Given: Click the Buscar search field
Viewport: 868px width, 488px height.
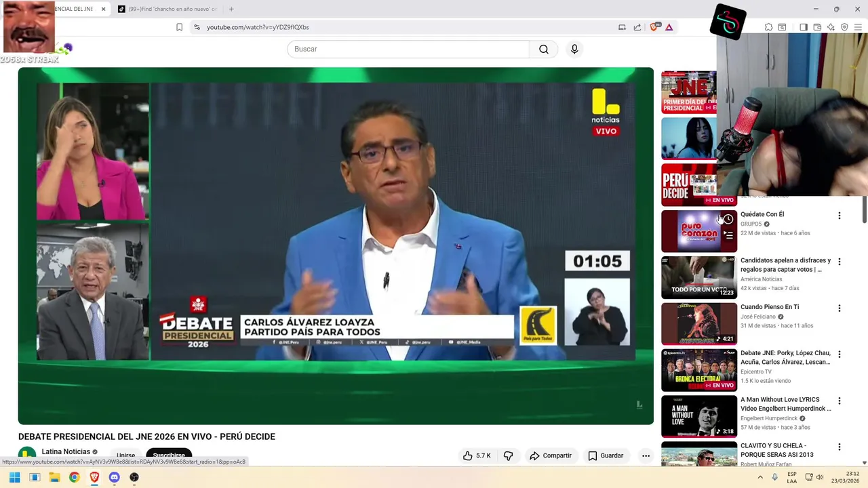Looking at the screenshot, I should tap(408, 49).
